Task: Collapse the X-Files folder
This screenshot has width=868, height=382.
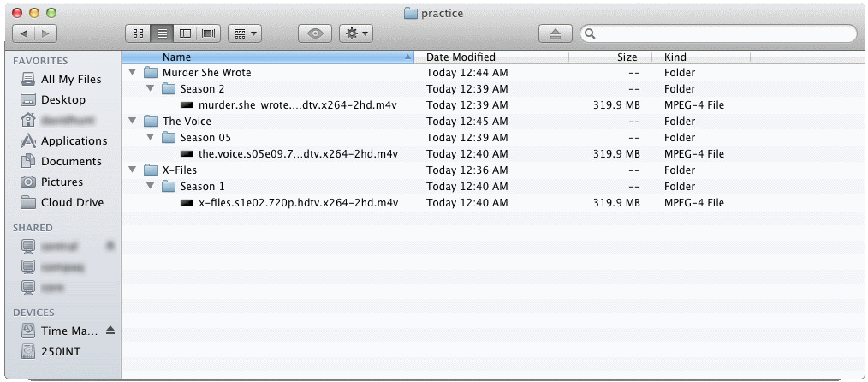Action: (132, 170)
